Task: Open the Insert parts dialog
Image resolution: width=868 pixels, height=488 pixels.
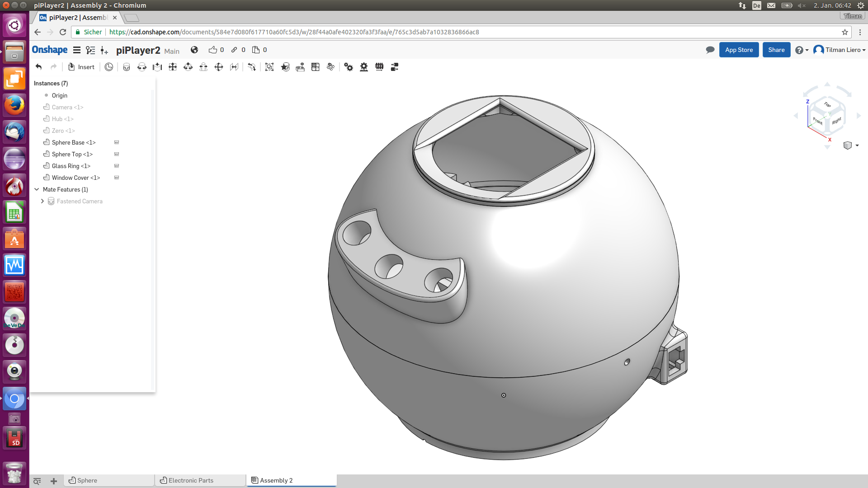Action: click(x=81, y=67)
